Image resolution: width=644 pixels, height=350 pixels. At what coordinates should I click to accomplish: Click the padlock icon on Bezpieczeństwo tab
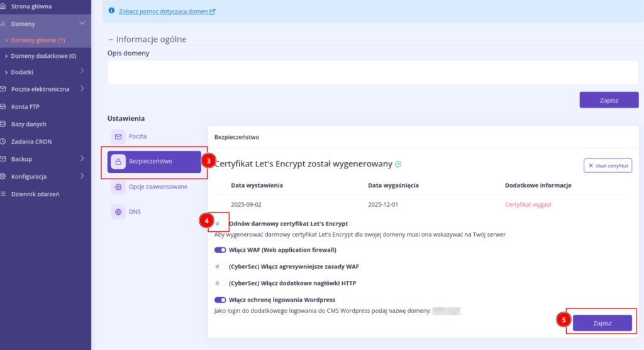tap(118, 161)
